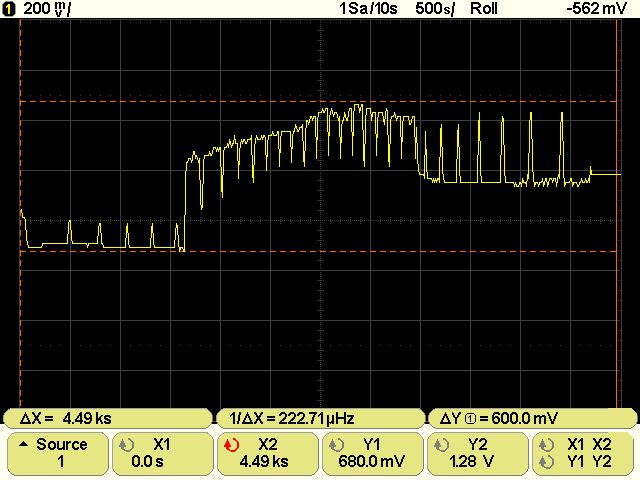Select the X1 X2 / Y1 Y2 linked cursors softkey
Image resolution: width=640 pixels, height=480 pixels.
(x=583, y=453)
